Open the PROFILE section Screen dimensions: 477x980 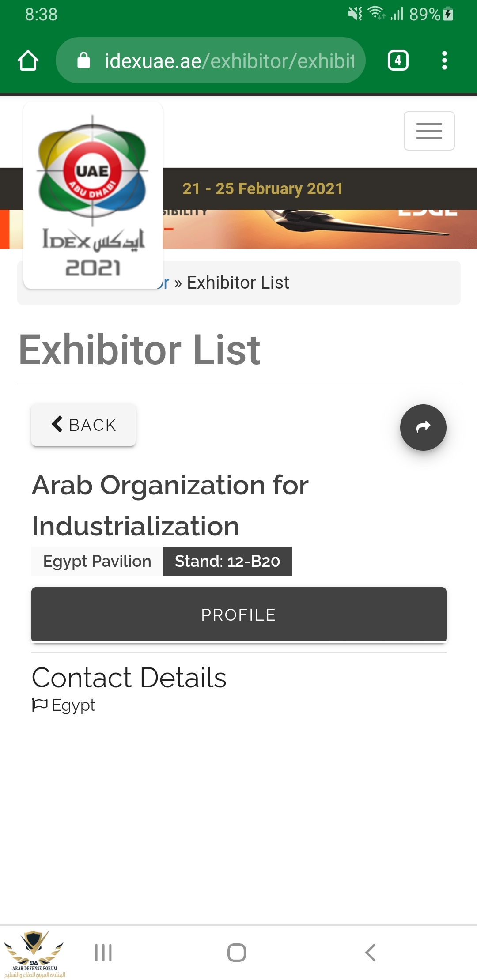click(x=239, y=614)
